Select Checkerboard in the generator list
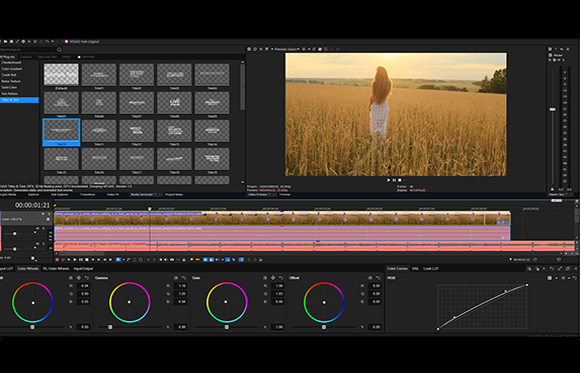The height and width of the screenshot is (373, 580). [11, 63]
